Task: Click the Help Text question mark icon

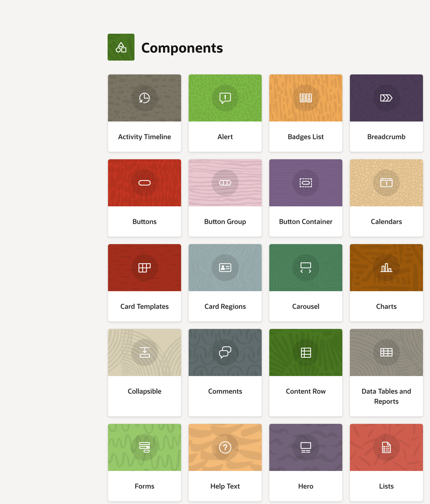Action: tap(225, 447)
